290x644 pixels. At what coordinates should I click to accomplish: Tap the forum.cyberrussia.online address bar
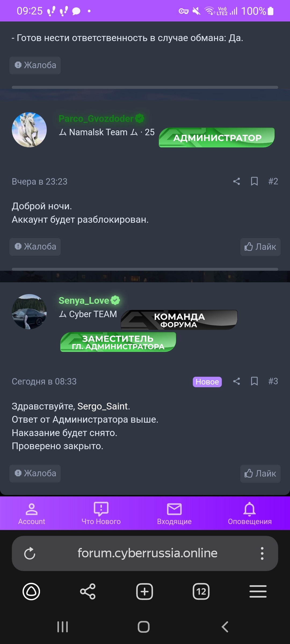point(147,553)
